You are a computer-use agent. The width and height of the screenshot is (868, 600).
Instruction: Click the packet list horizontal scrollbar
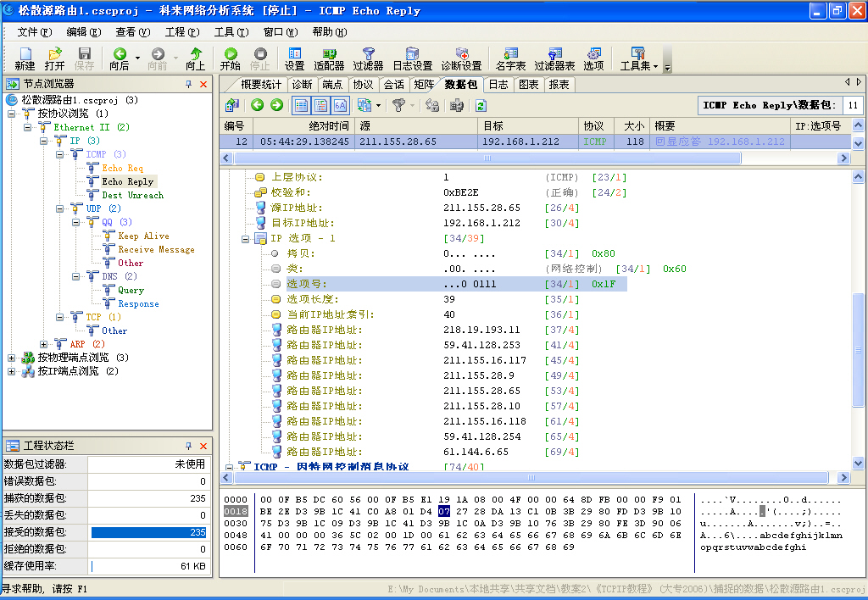point(487,158)
